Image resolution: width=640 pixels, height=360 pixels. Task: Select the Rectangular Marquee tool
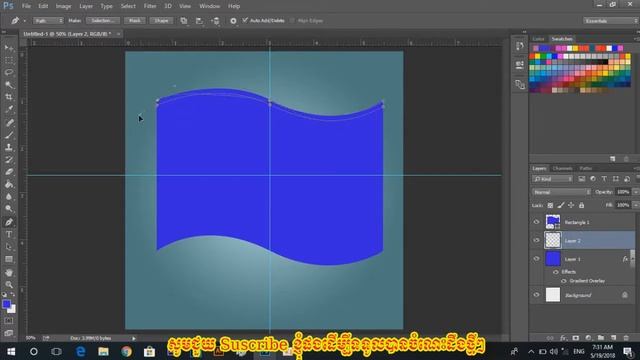[x=9, y=60]
